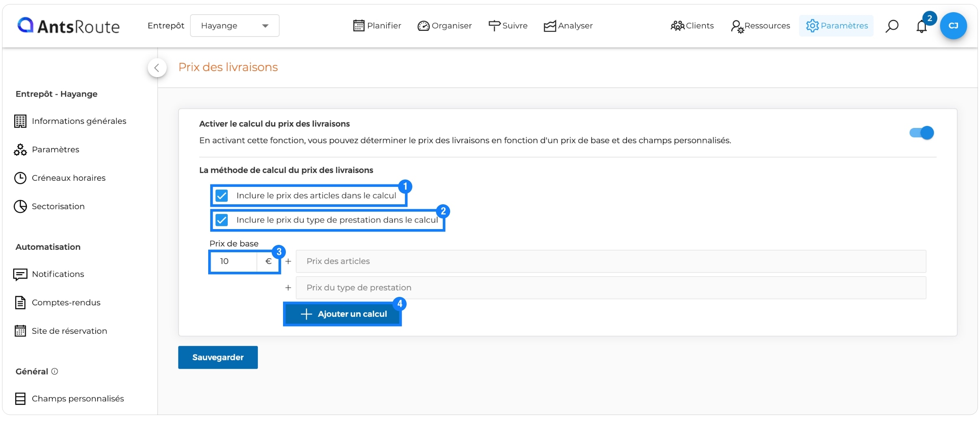Click the Prix des articles field
Viewport: 980px width, 422px height.
pos(611,261)
